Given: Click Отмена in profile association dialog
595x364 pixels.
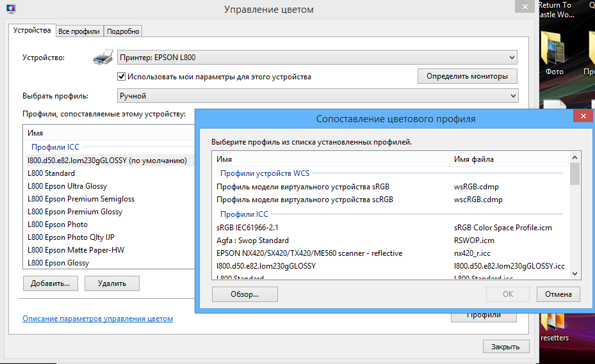Looking at the screenshot, I should click(x=558, y=294).
